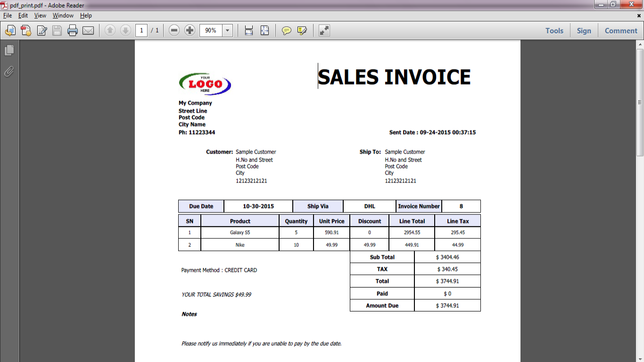Click the 'DHL' ship via cell
This screenshot has width=644, height=362.
pos(370,206)
